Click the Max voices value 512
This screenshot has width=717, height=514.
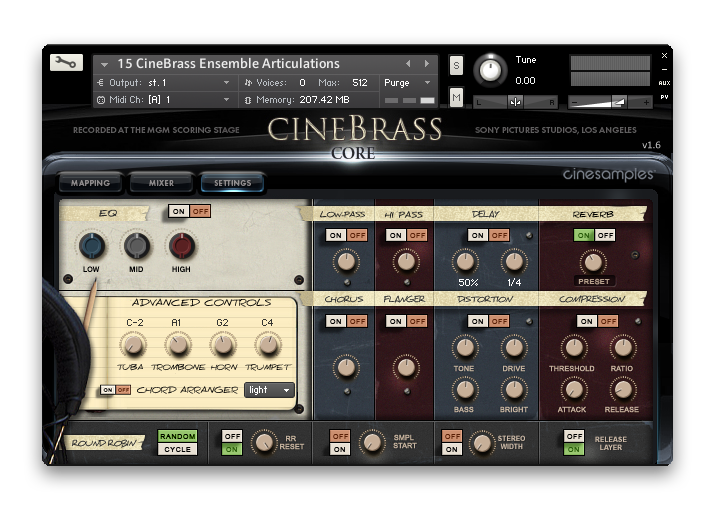[x=360, y=83]
